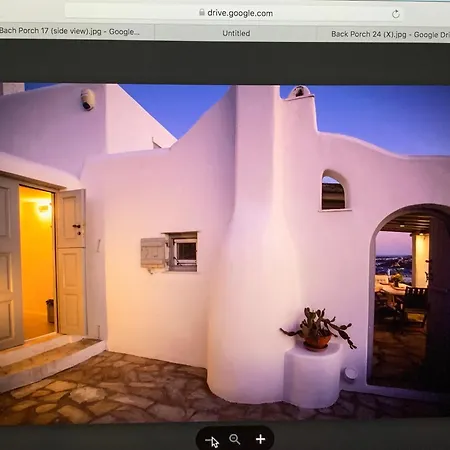
Task: Click the zoom out minus button
Action: [x=209, y=440]
